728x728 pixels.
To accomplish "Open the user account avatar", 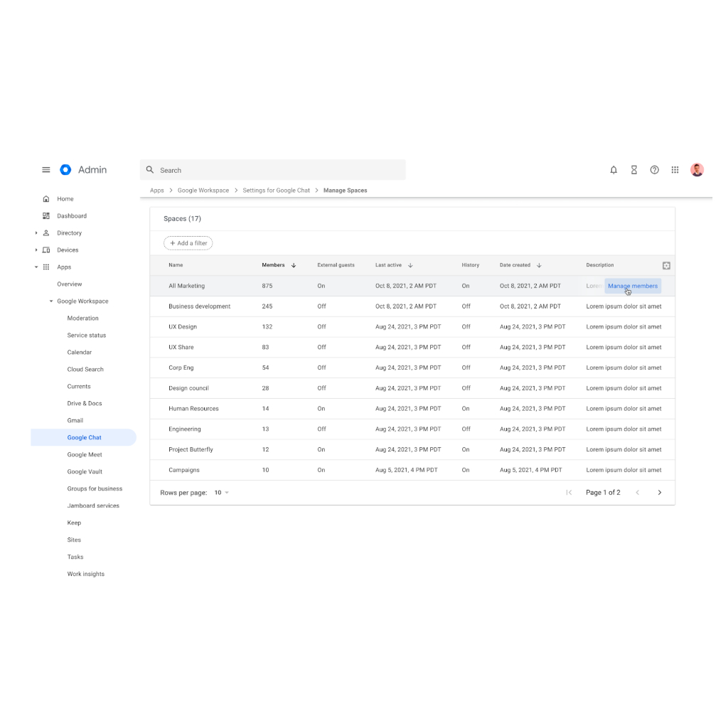I will pos(697,170).
